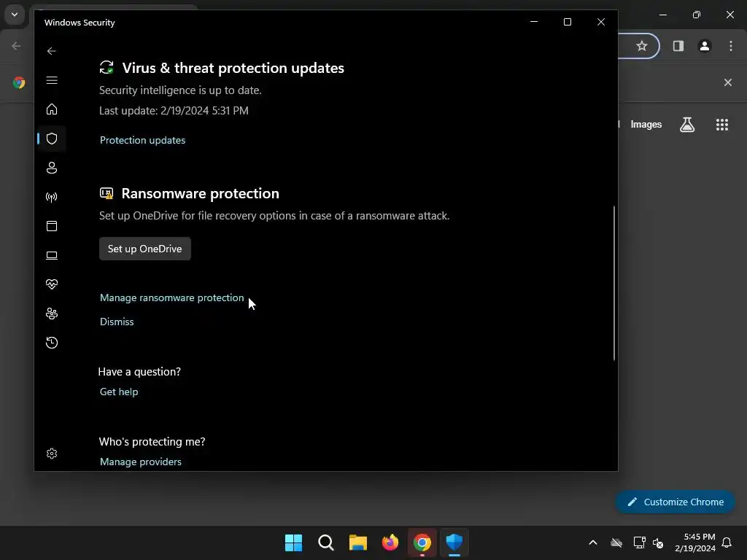Open Firefox from taskbar
Viewport: 747px width, 560px height.
click(x=390, y=542)
